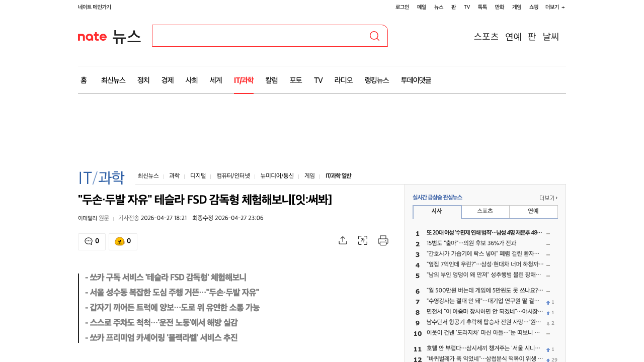The image size is (644, 362).
Task: Print the article with printer icon
Action: [383, 240]
